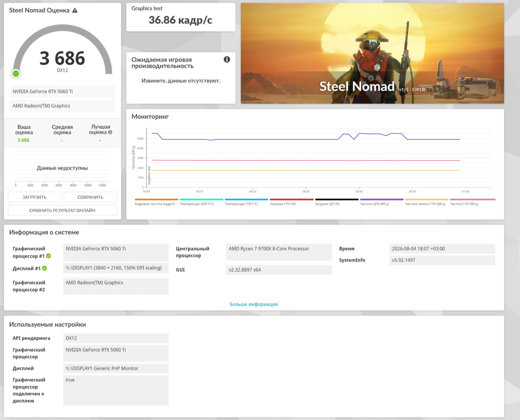This screenshot has width=520, height=420.
Task: Click the info icon next to Лучшая оценка
Action: pyautogui.click(x=110, y=132)
